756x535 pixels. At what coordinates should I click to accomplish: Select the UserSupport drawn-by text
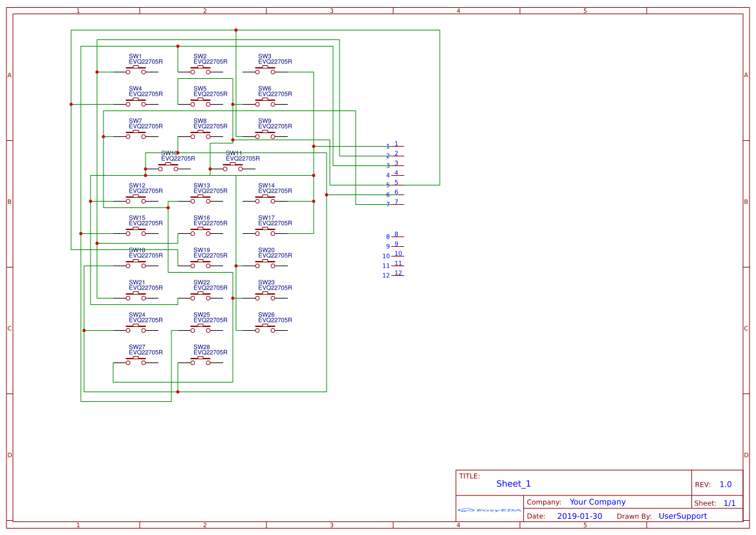tap(682, 516)
